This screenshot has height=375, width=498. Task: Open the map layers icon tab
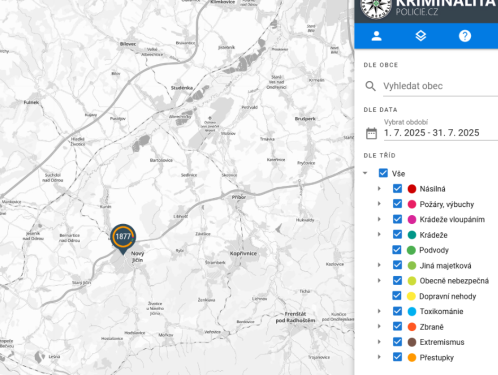coord(421,36)
